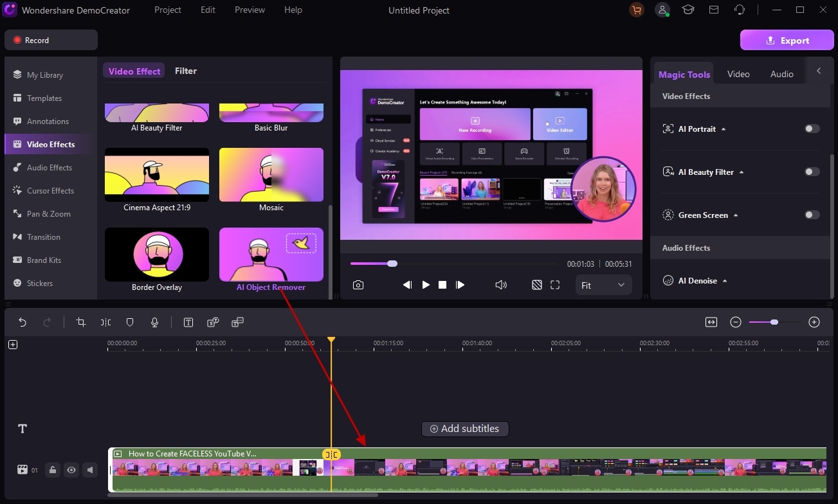Select the AI Object Remover effect thumbnail
Viewport: 838px width, 504px height.
coord(271,255)
